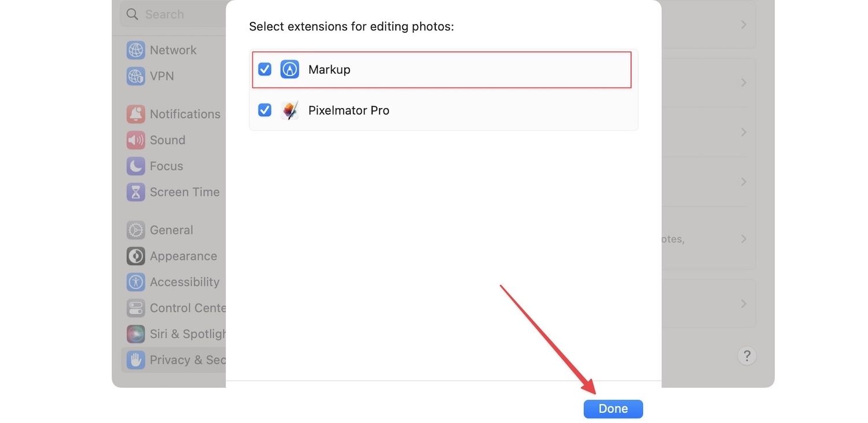Open Notifications settings icon
This screenshot has width=868, height=423.
(x=135, y=113)
